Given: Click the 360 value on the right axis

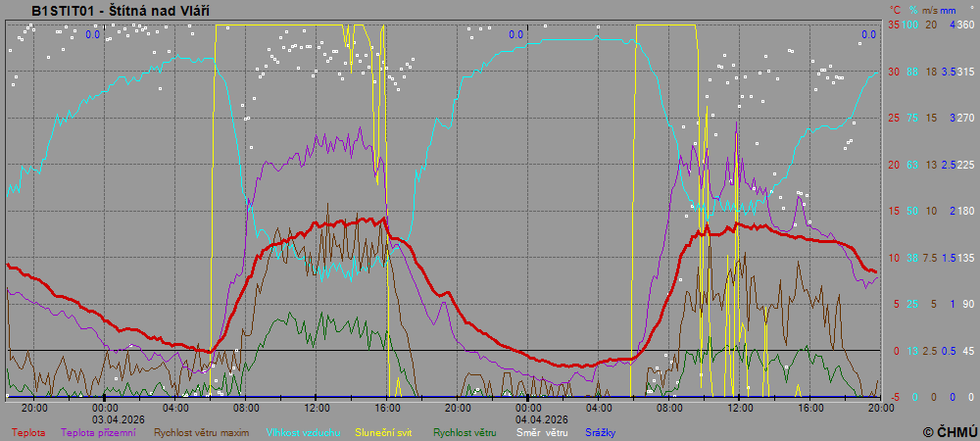Looking at the screenshot, I should 964,24.
